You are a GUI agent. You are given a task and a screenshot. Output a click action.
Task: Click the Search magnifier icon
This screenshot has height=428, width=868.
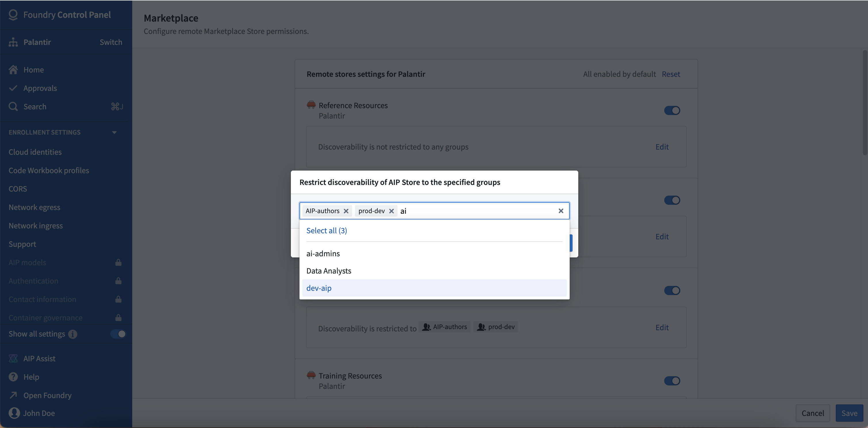15,106
